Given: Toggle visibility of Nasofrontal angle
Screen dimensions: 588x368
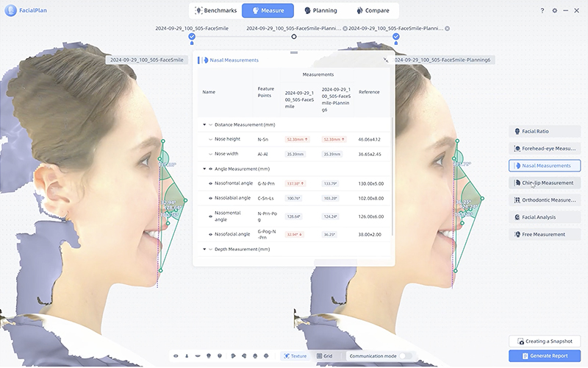Looking at the screenshot, I should [x=210, y=183].
